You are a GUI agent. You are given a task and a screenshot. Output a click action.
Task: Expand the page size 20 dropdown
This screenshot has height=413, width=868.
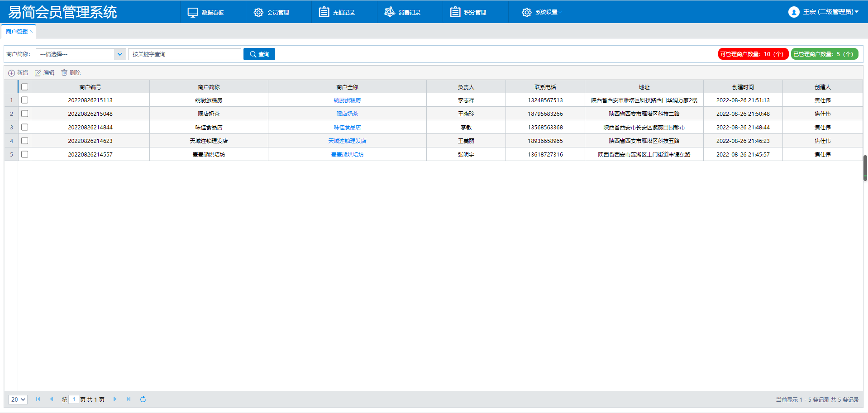(18, 399)
